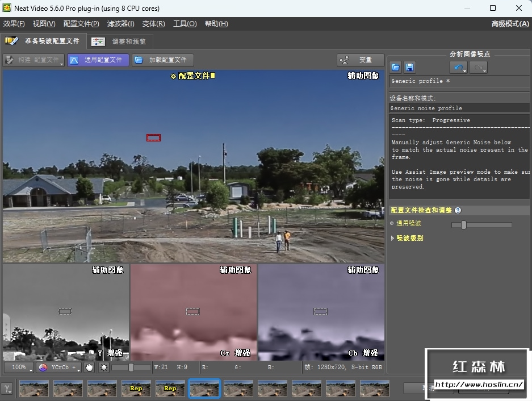Open the 滤波器 filter menu
The image size is (532, 401).
[120, 24]
